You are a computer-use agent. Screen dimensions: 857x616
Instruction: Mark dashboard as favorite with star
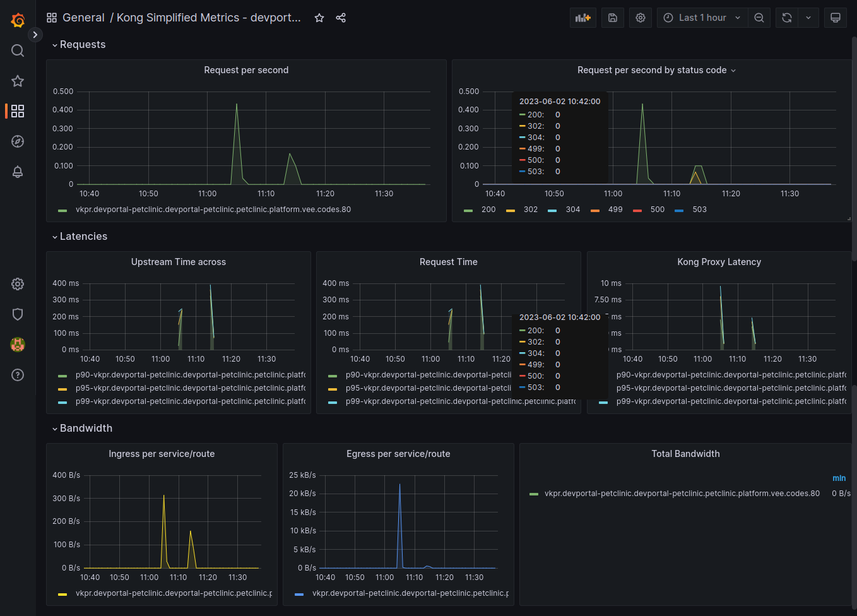coord(319,18)
